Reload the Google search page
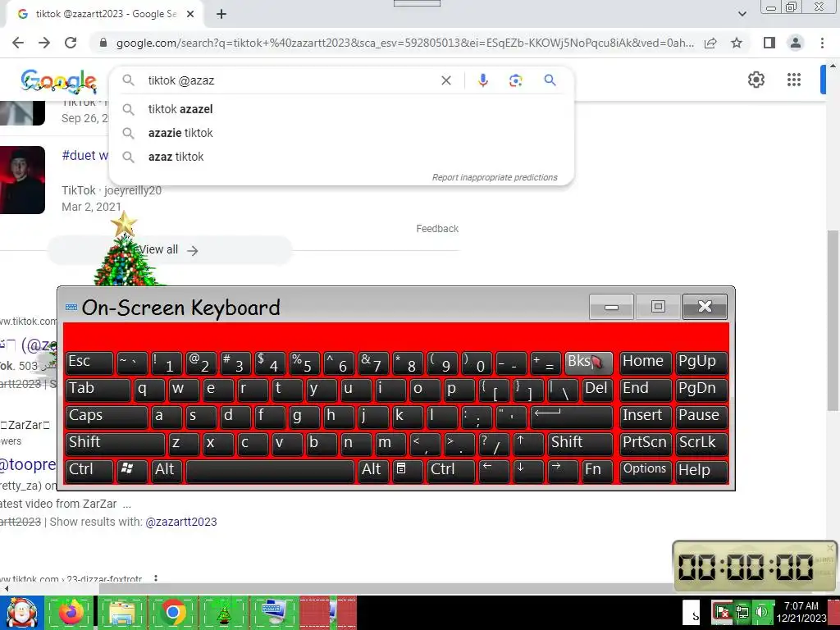 click(71, 43)
